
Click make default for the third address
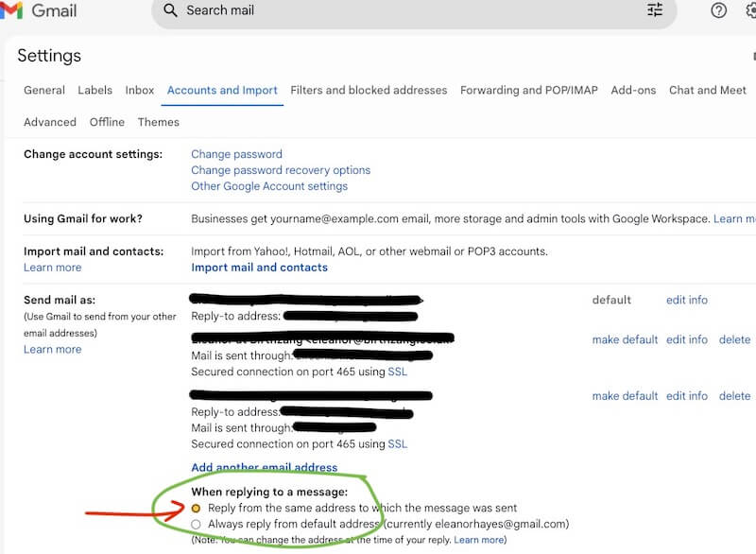click(625, 396)
